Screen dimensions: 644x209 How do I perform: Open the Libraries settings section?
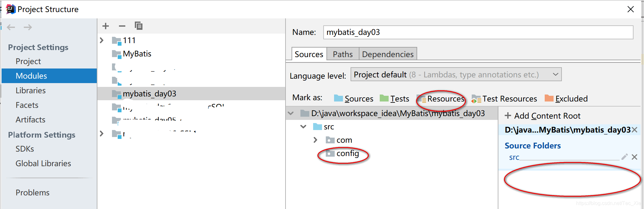click(30, 90)
